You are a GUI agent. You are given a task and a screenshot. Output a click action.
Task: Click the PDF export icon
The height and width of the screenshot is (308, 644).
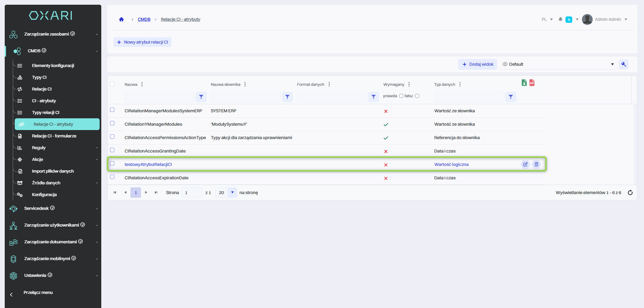click(532, 83)
